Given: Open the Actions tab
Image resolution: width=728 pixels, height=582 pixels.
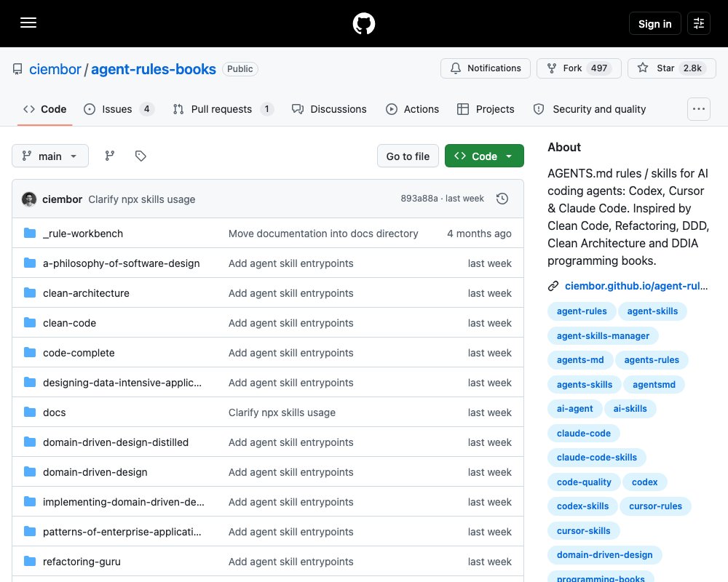Looking at the screenshot, I should [x=412, y=109].
